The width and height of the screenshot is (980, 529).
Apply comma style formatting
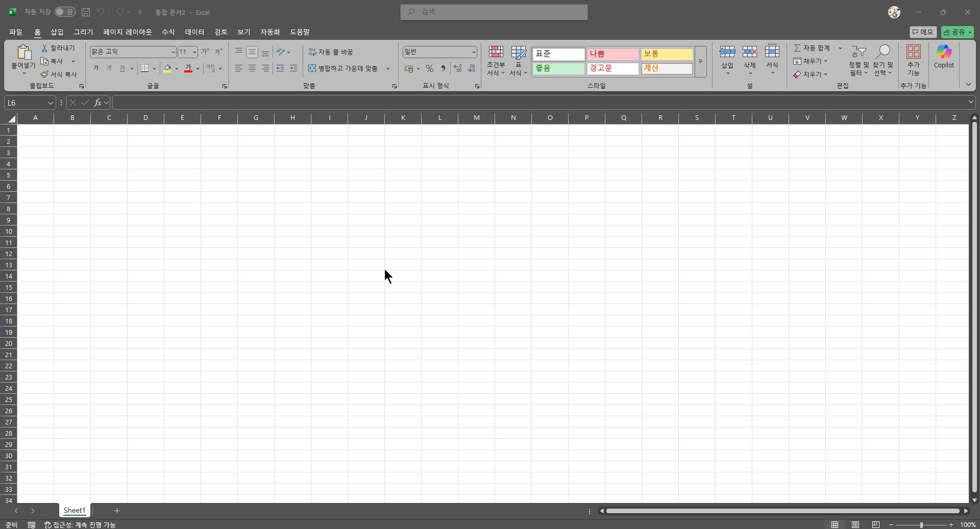click(x=443, y=68)
